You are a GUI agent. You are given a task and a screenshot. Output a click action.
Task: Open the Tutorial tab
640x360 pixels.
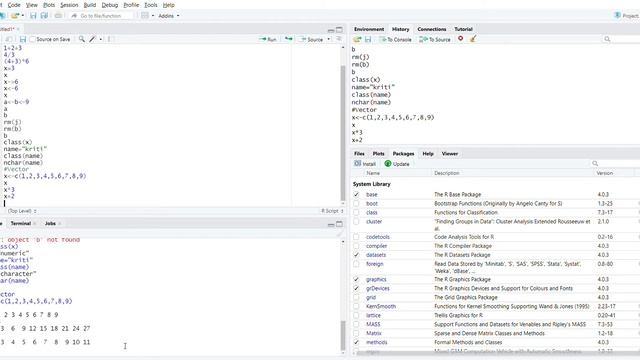click(x=463, y=29)
